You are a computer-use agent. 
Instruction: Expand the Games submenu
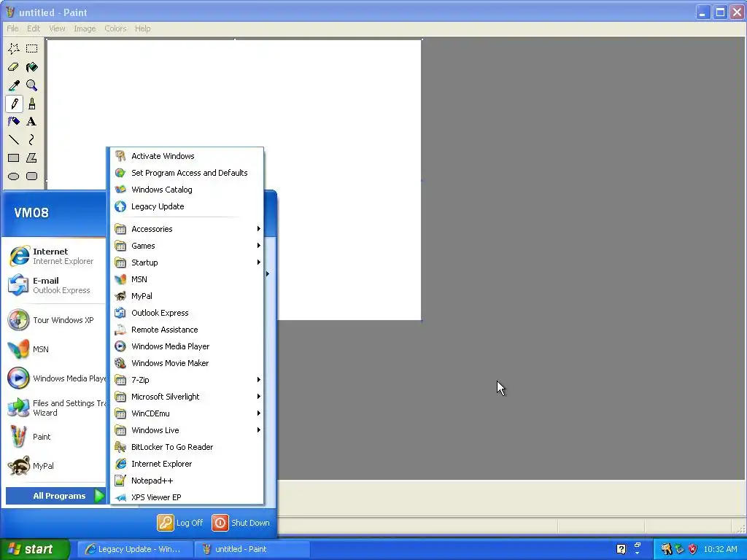coord(187,246)
